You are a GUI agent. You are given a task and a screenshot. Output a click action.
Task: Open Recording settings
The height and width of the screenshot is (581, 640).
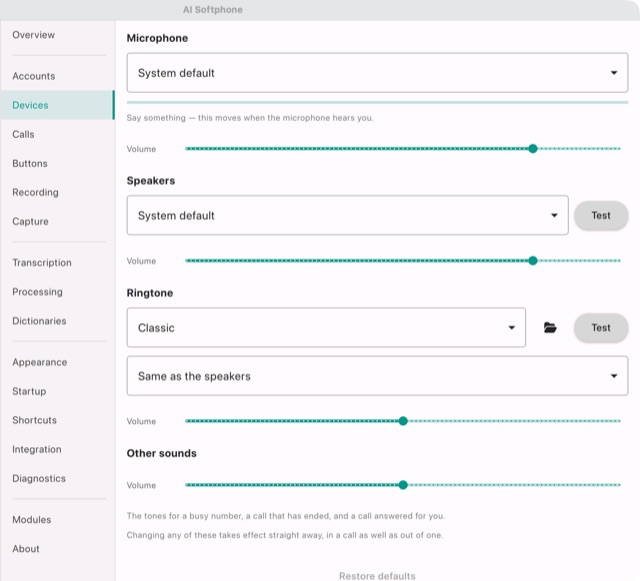coord(58,192)
